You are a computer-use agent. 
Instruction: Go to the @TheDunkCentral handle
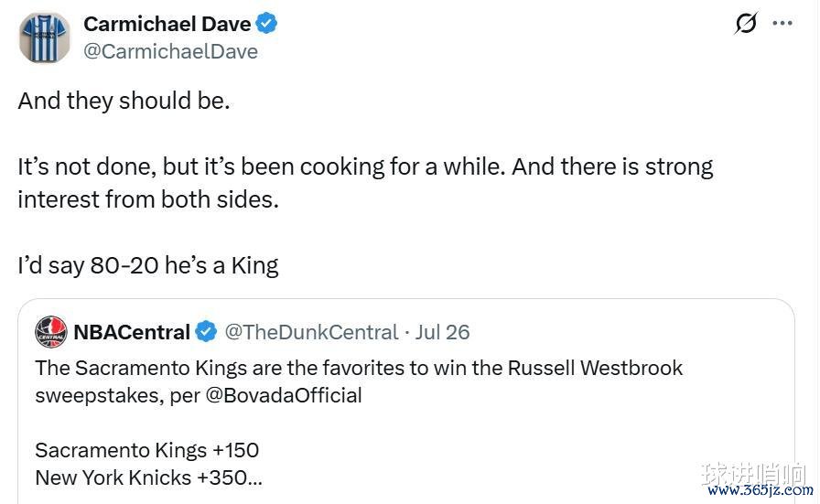coord(311,332)
